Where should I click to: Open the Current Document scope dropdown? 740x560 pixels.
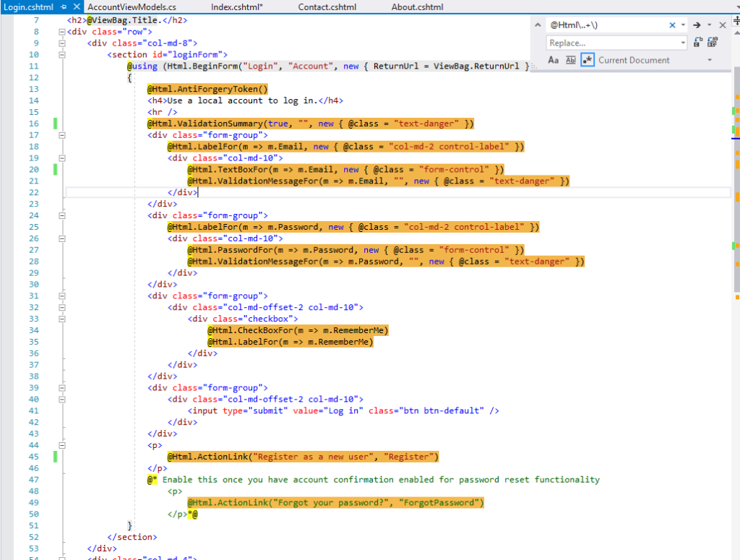click(x=708, y=60)
